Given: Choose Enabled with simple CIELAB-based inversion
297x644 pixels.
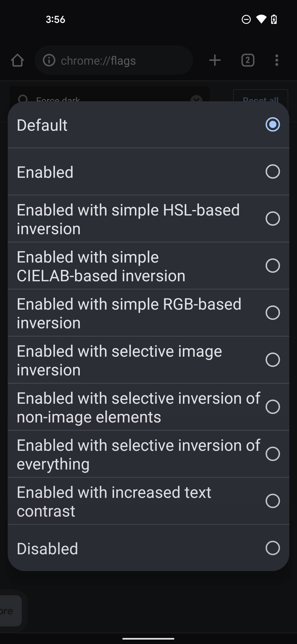Looking at the screenshot, I should tap(273, 266).
